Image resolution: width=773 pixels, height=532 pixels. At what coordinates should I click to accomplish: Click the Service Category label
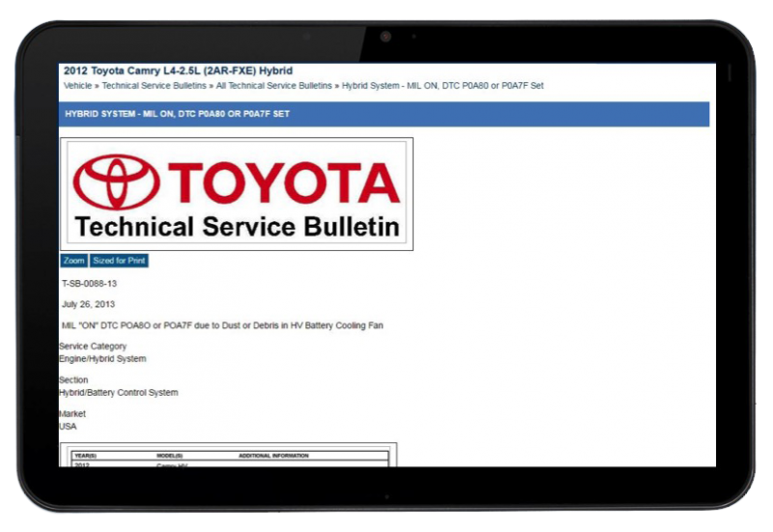tap(93, 347)
